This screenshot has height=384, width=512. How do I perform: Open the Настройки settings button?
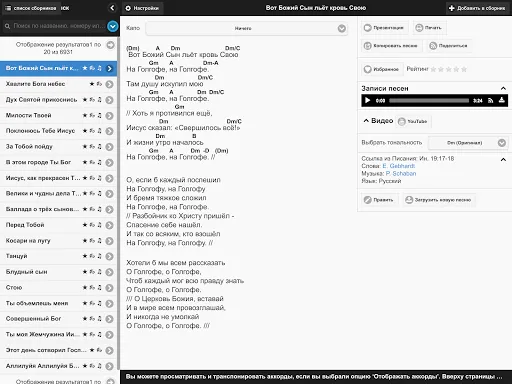[x=142, y=8]
